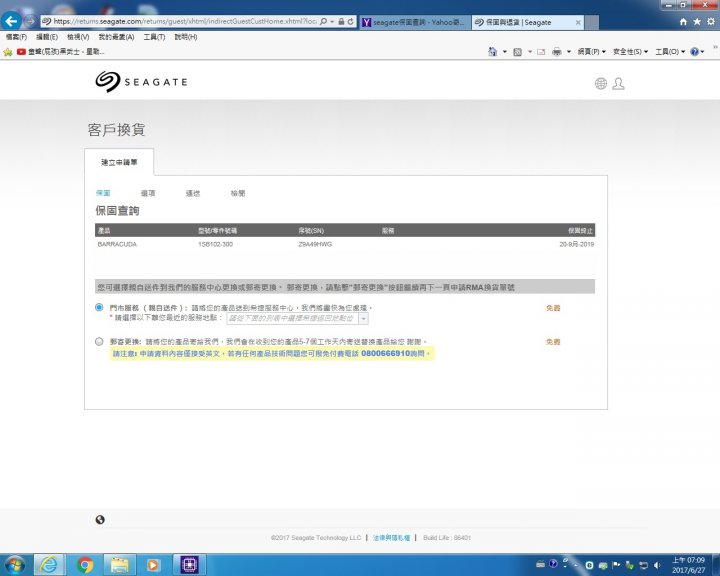Click the 保固 step link
The image size is (720, 576).
click(x=103, y=193)
